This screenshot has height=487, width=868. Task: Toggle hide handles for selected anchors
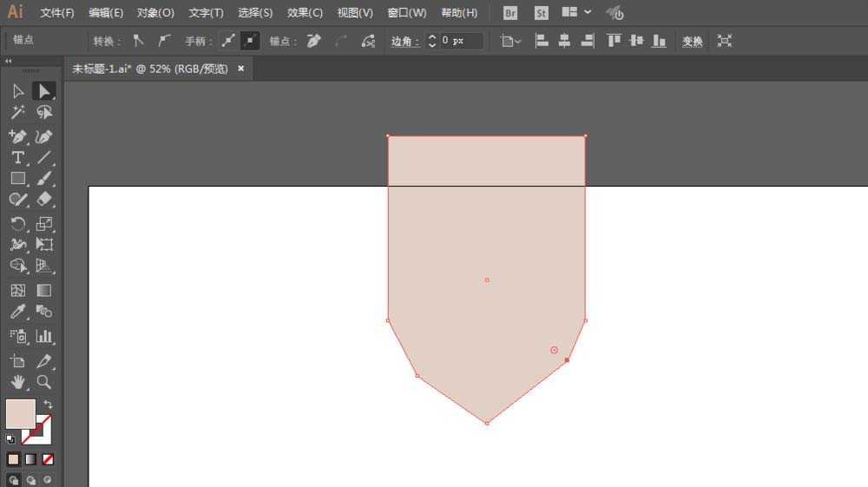pos(250,41)
